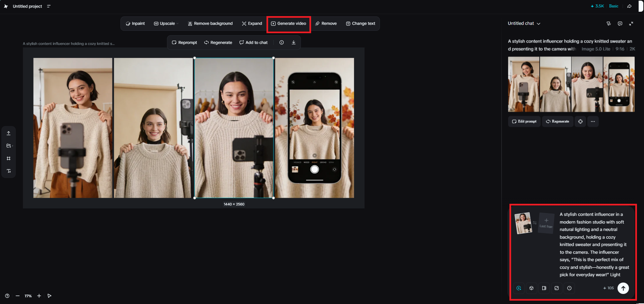The height and width of the screenshot is (304, 644).
Task: Click the canvas prompt caption text
Action: 69,44
